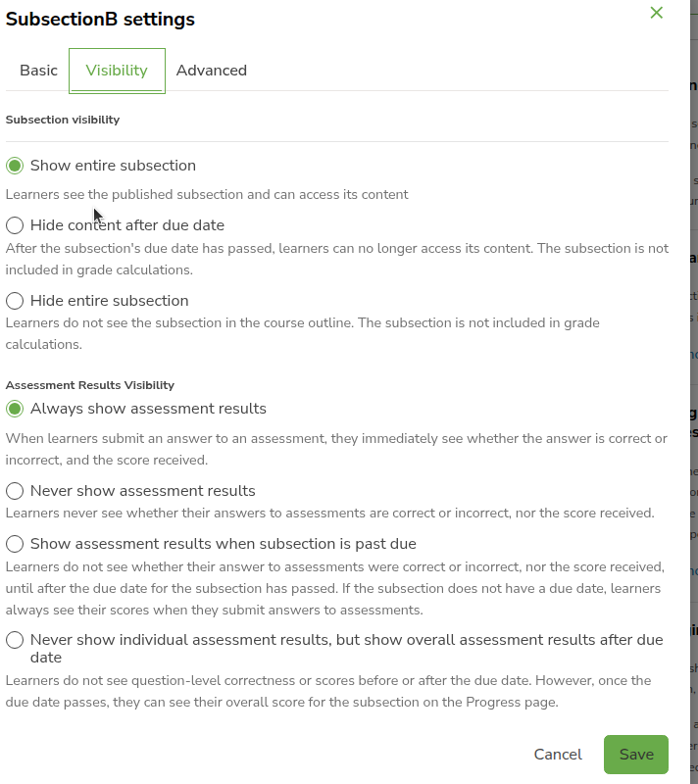
Task: Click the 'Assessment Results Visibility' heading
Action: 90,385
